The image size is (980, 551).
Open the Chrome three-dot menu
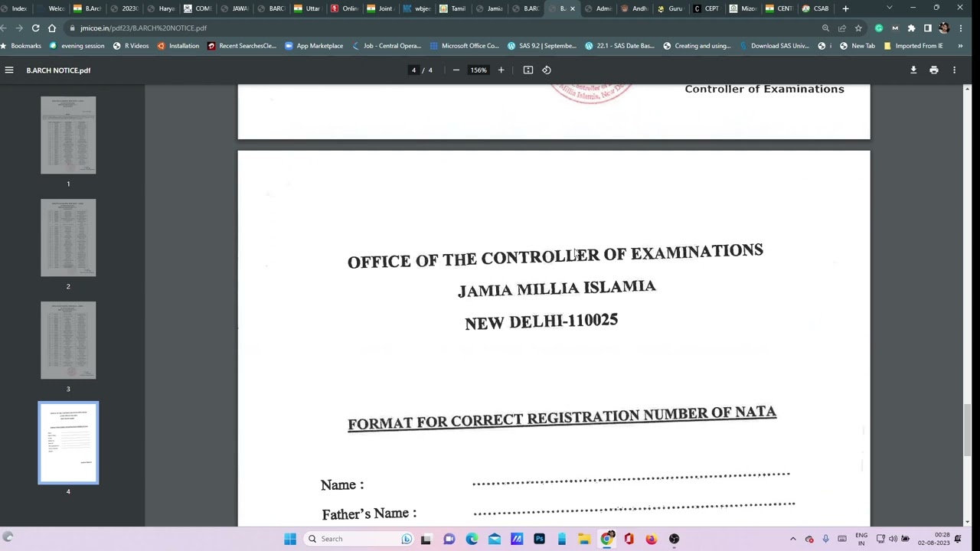click(x=961, y=28)
